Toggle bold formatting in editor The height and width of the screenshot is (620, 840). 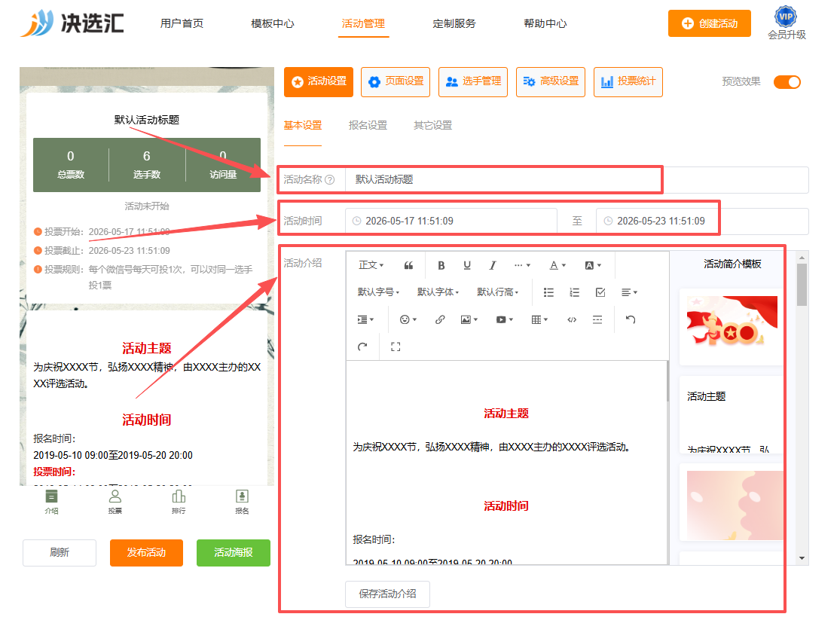pyautogui.click(x=441, y=265)
